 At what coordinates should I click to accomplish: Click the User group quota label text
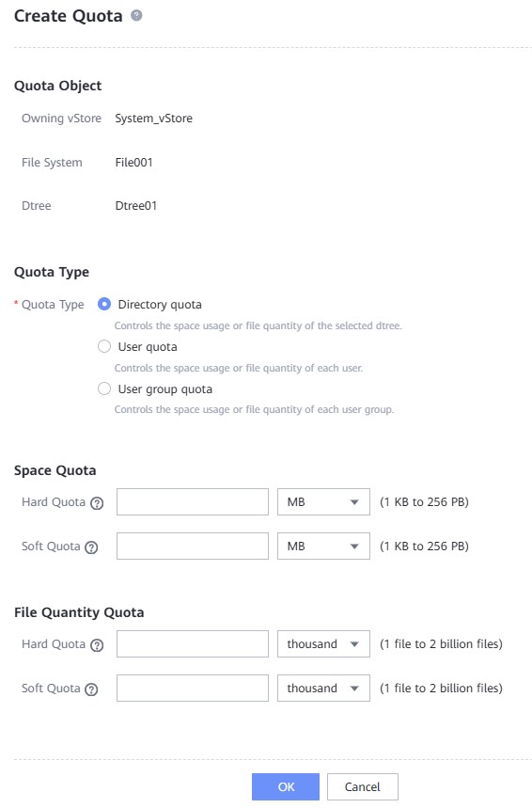pyautogui.click(x=164, y=389)
